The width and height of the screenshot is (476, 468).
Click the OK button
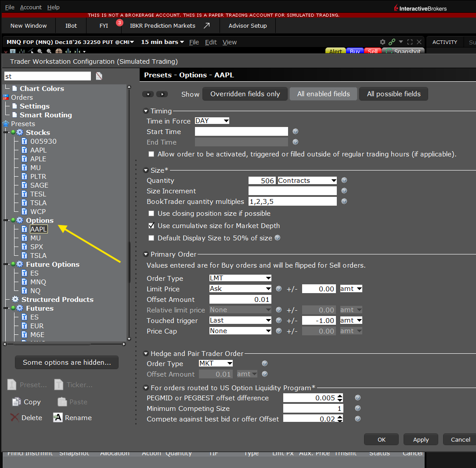[381, 439]
